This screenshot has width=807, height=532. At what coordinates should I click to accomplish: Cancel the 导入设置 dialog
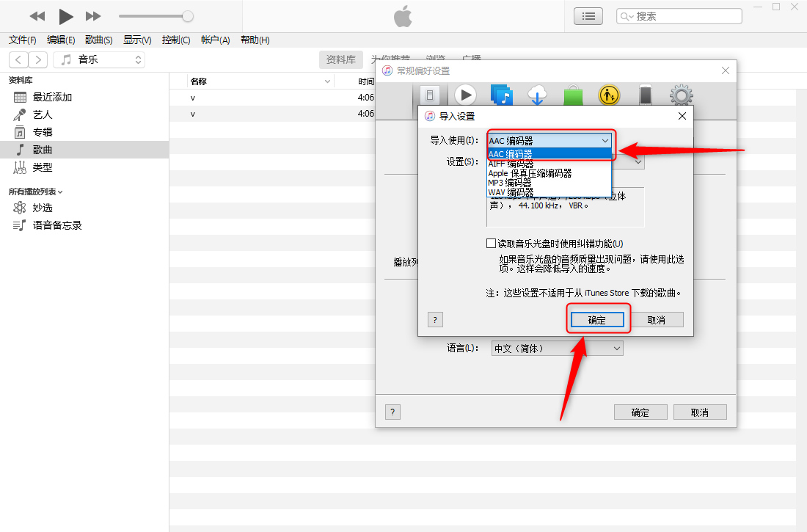click(x=656, y=320)
